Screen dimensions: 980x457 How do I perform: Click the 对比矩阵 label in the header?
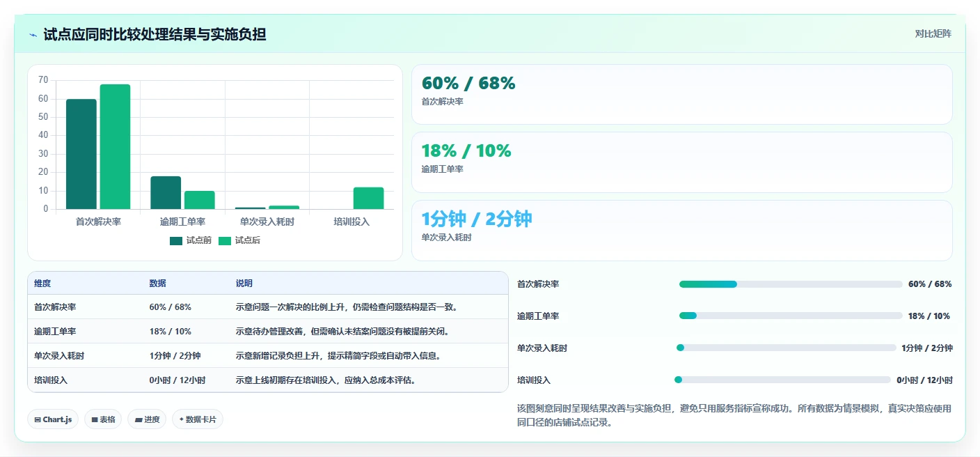pyautogui.click(x=933, y=33)
